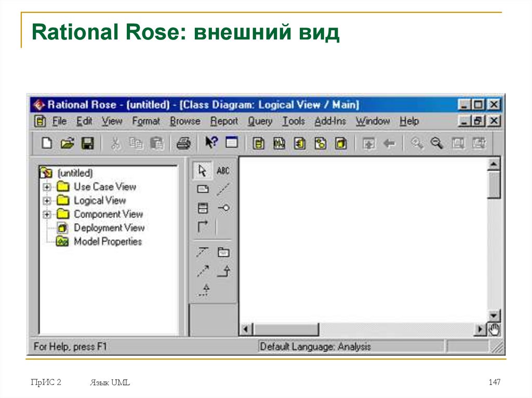Select the arrow Selection tool

(203, 171)
